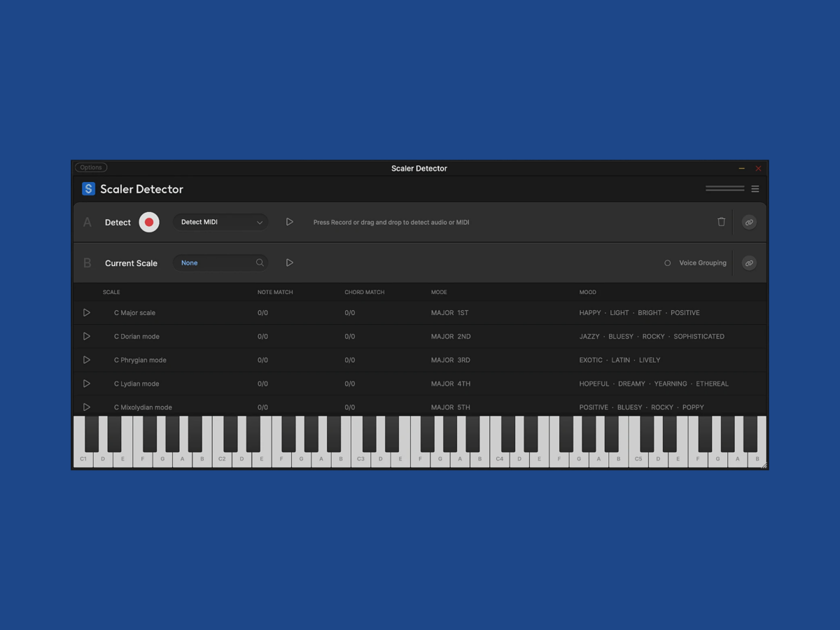Play the detected input in section A
840x630 pixels.
(x=289, y=222)
